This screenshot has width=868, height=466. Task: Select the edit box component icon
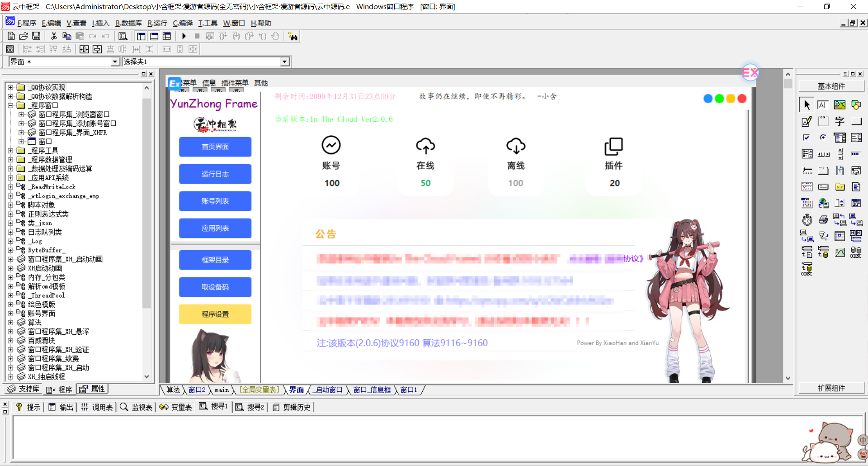tap(807, 121)
